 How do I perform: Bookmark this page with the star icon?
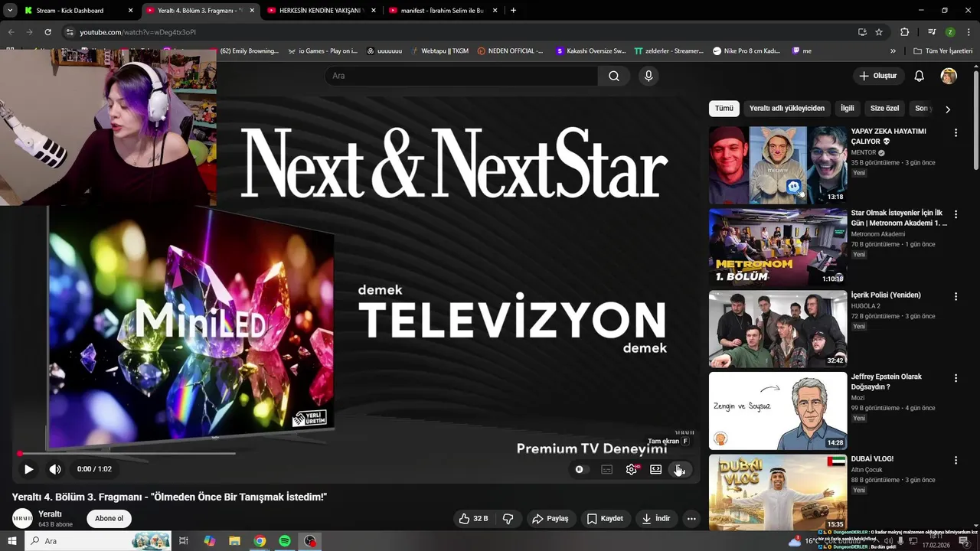[x=879, y=32]
